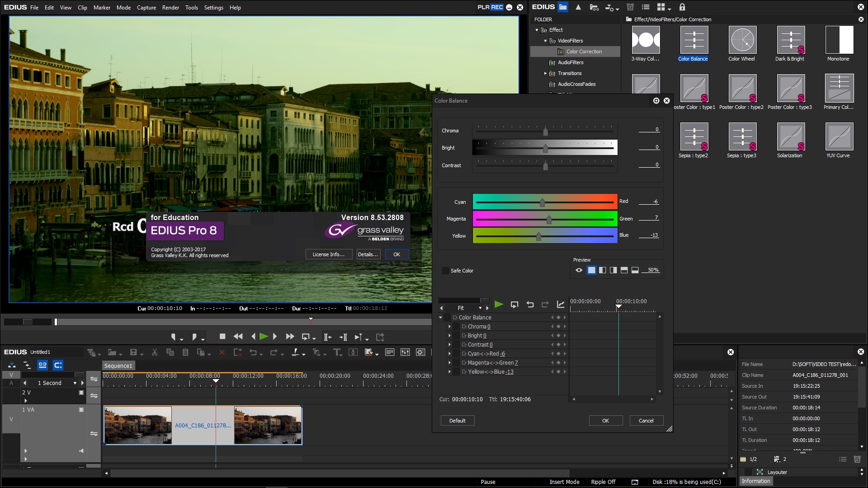Open the Clip menu

(82, 7)
